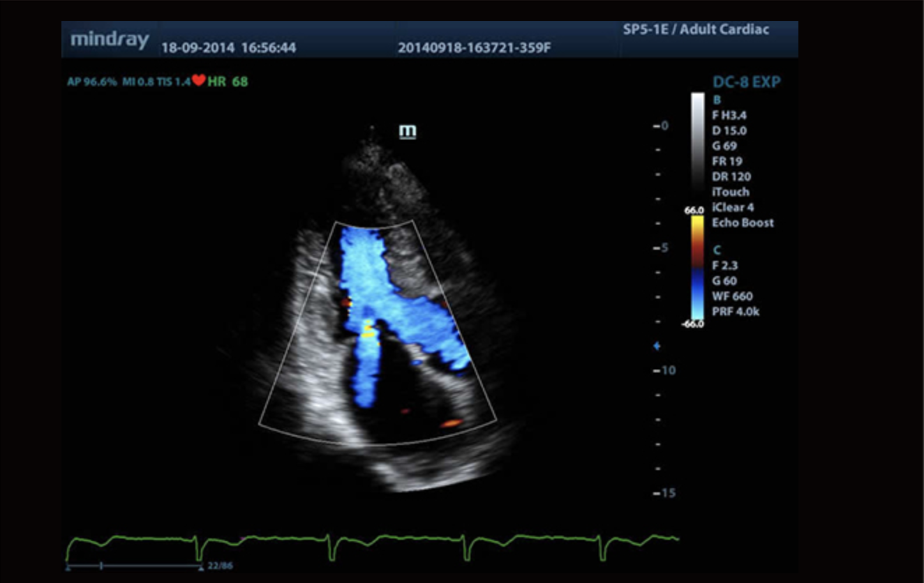The width and height of the screenshot is (924, 583).
Task: Click the B mode header label
Action: 717,100
